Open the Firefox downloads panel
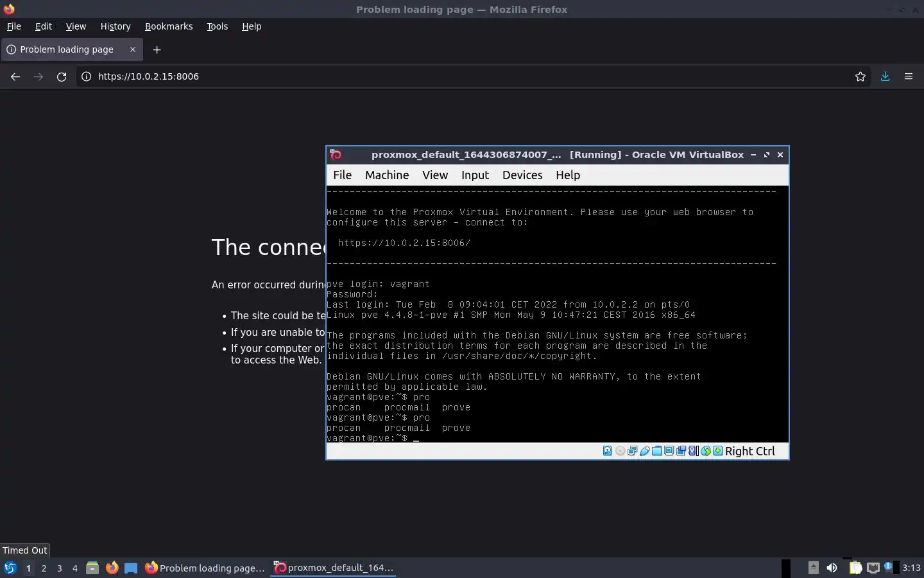Image resolution: width=924 pixels, height=578 pixels. click(885, 76)
